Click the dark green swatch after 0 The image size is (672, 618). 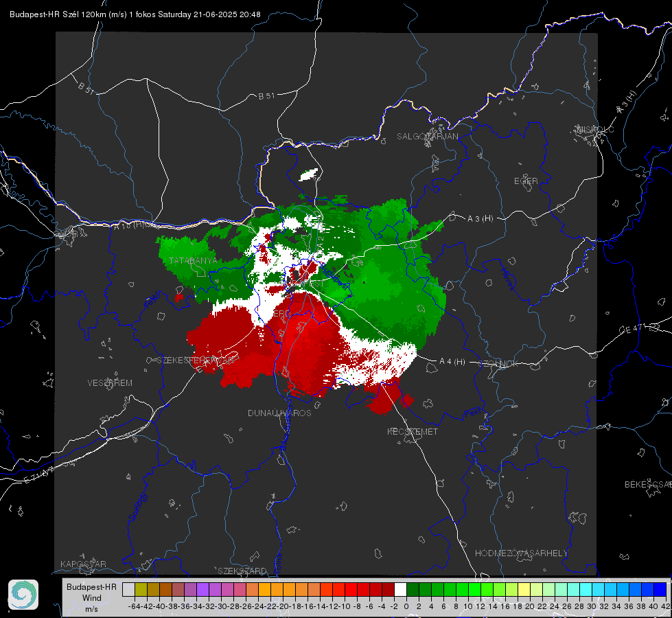pyautogui.click(x=413, y=590)
